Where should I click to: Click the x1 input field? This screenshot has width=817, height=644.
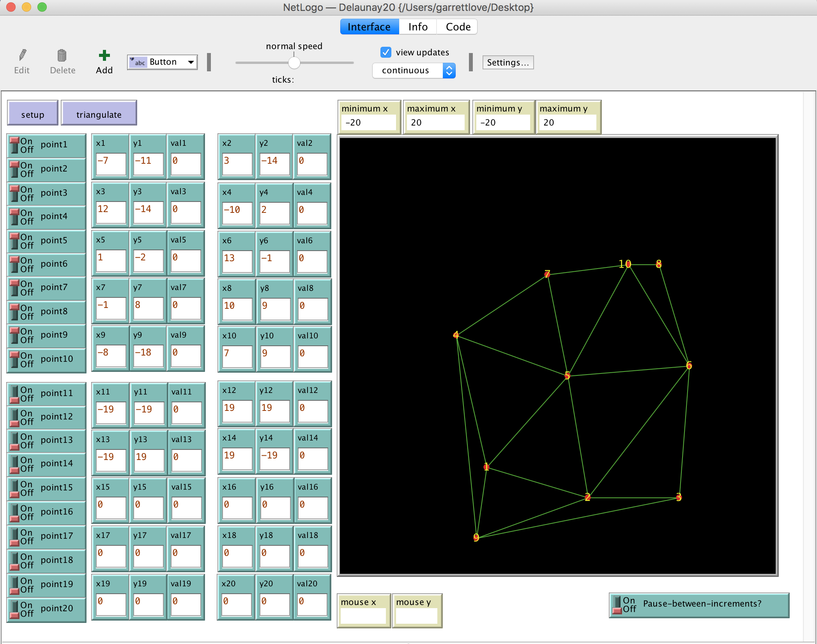tap(111, 163)
